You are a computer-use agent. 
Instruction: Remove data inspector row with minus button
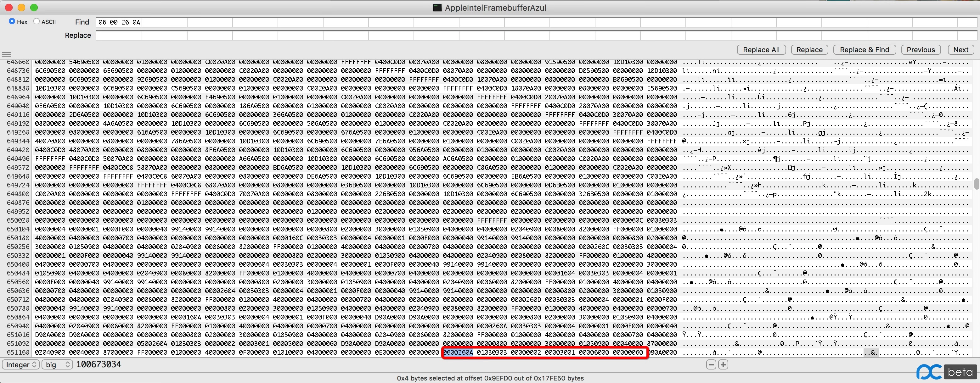coord(711,365)
